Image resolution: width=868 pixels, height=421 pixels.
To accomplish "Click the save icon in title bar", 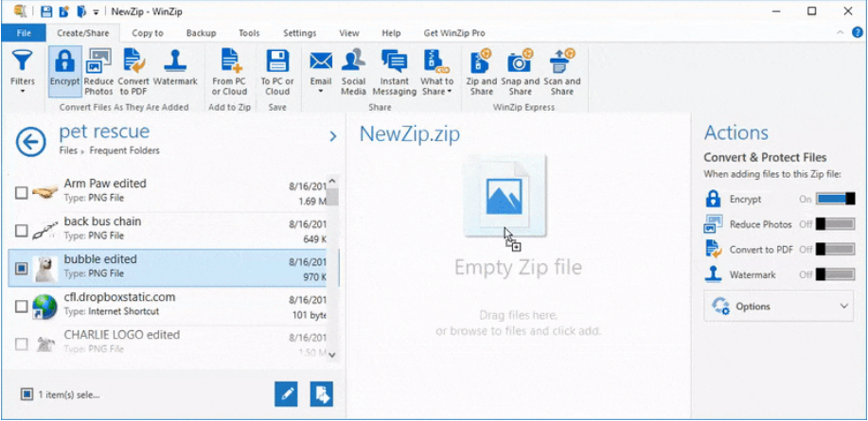I will click(x=46, y=11).
